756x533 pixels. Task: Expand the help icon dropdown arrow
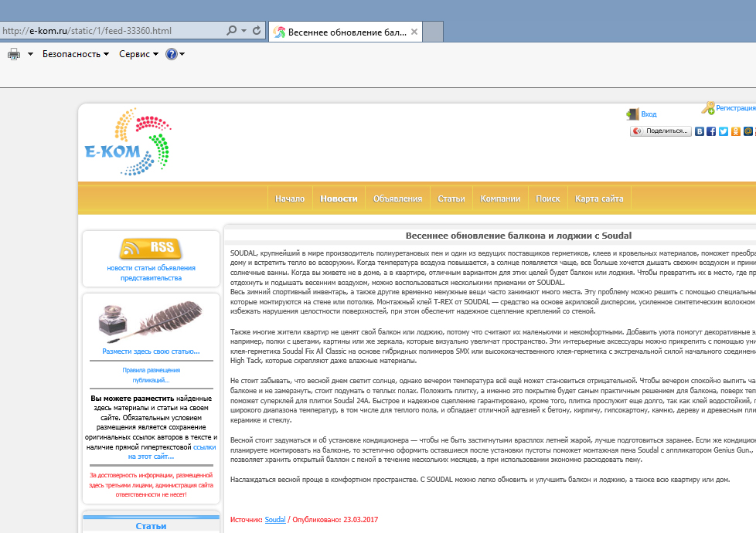click(x=182, y=54)
